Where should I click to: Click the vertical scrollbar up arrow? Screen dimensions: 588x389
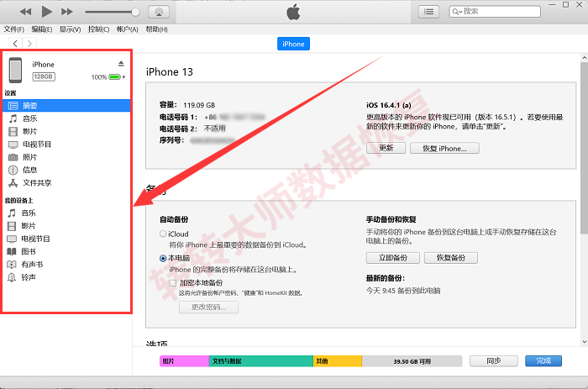pyautogui.click(x=585, y=58)
